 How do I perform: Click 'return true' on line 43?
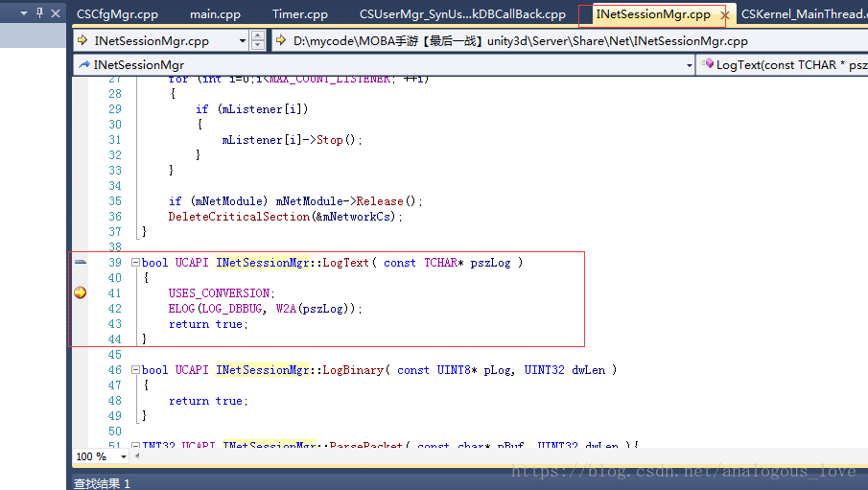(205, 324)
